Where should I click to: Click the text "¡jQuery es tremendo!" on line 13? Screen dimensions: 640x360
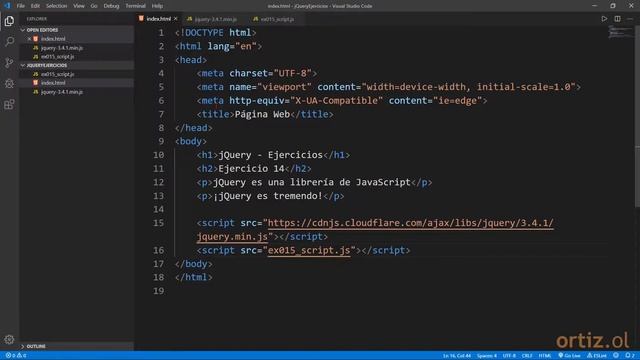pos(267,196)
